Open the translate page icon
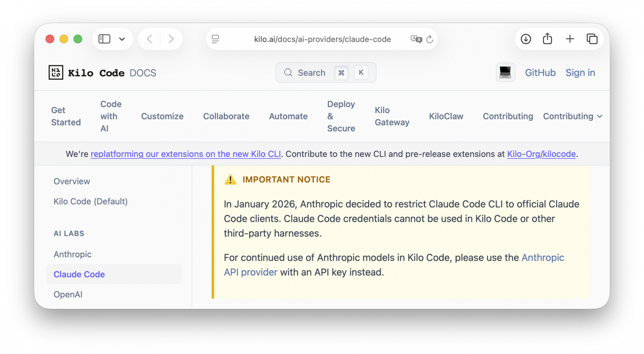This screenshot has height=354, width=644. coord(416,39)
